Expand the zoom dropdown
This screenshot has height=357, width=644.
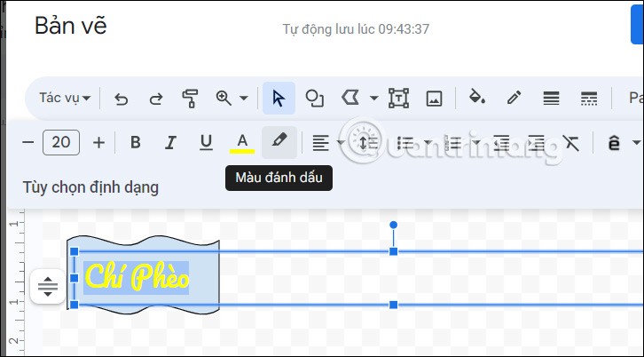coord(243,98)
